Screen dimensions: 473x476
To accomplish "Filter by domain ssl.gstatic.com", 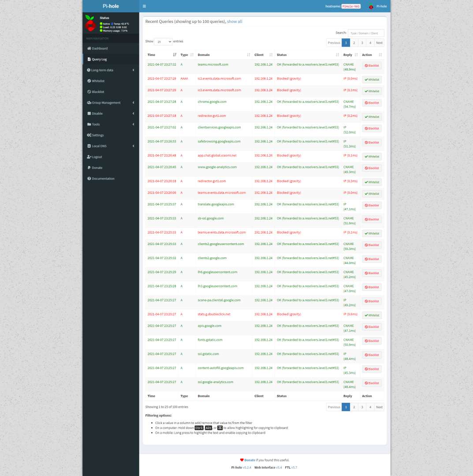I will tap(208, 354).
